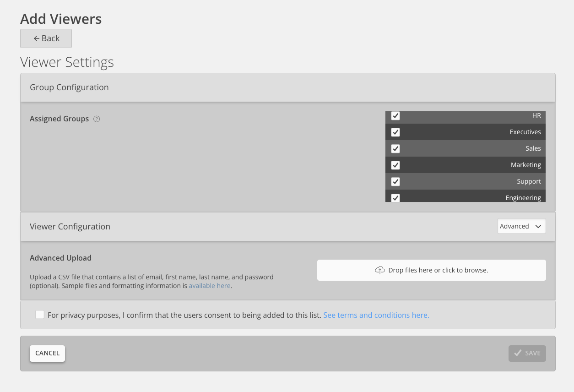Viewport: 574px width, 392px height.
Task: Collapse the Viewer Configuration section header
Action: tap(256, 227)
